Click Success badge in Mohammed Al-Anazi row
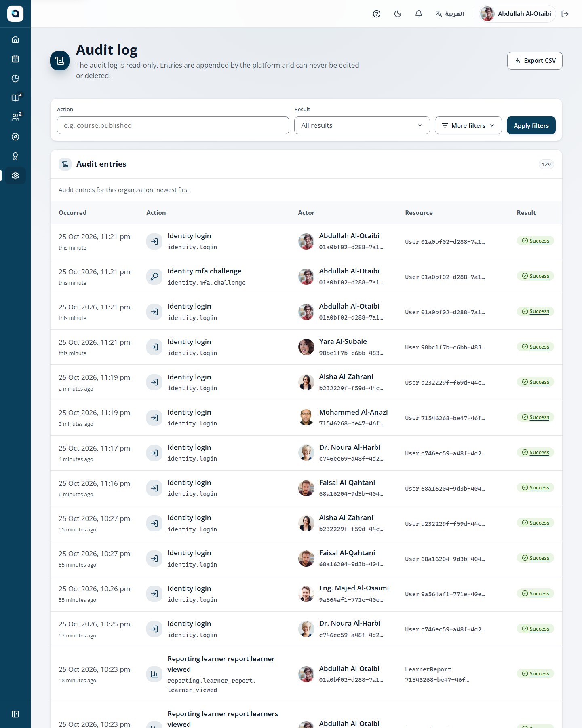The width and height of the screenshot is (582, 728). (x=535, y=417)
